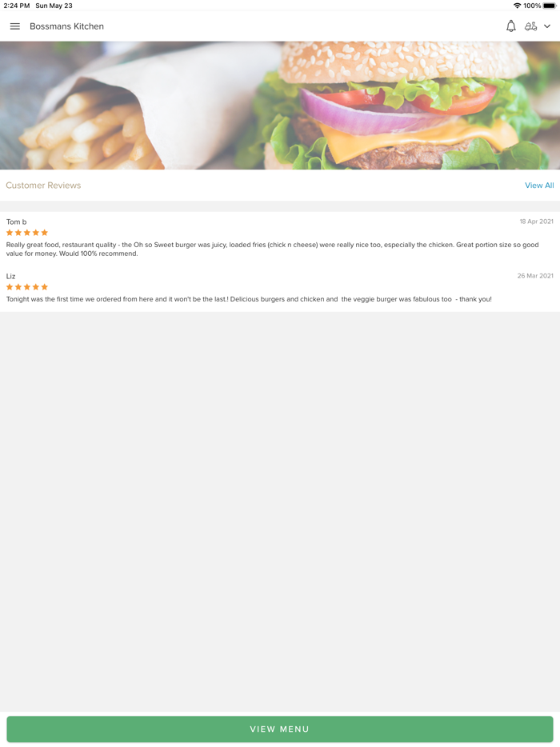Tap the battery status icon
560x747 pixels.
[549, 6]
